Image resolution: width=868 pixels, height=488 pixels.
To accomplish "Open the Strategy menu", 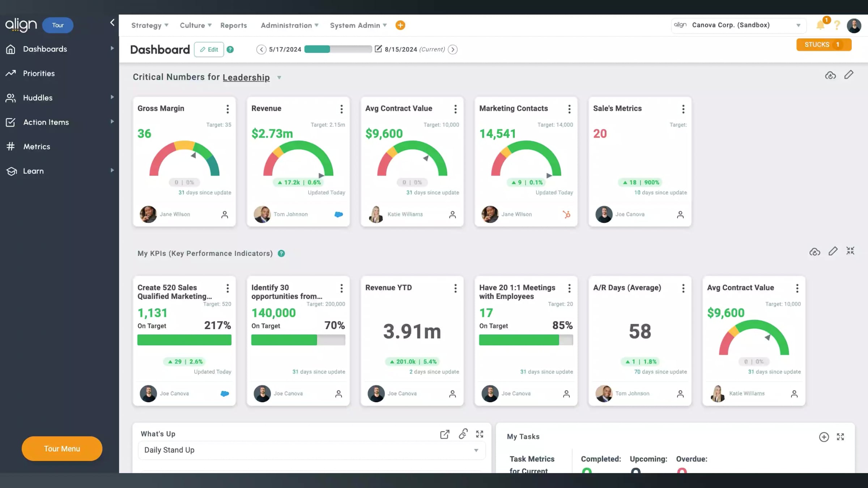I will pyautogui.click(x=150, y=25).
